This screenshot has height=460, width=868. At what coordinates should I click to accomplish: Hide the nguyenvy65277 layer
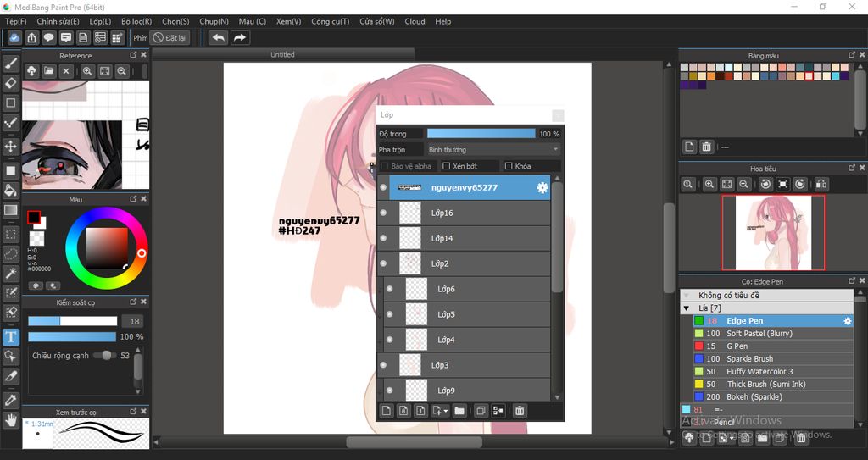[x=383, y=188]
